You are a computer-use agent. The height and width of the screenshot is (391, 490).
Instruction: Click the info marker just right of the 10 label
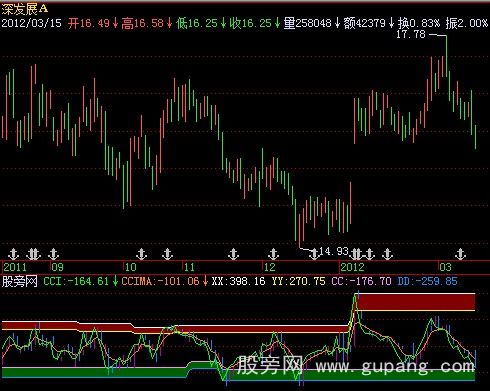(x=142, y=254)
